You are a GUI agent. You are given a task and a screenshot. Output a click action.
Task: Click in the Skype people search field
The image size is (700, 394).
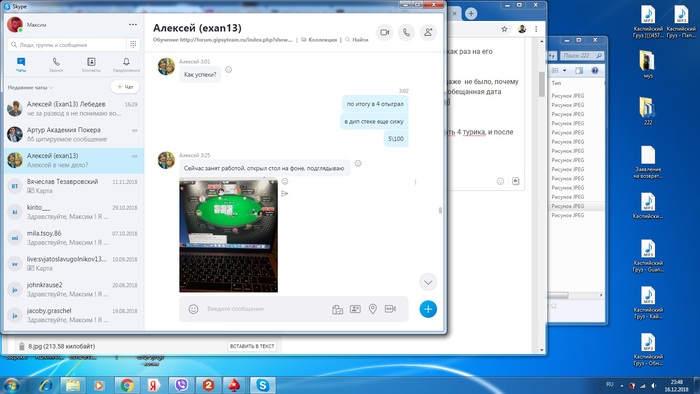[x=67, y=45]
